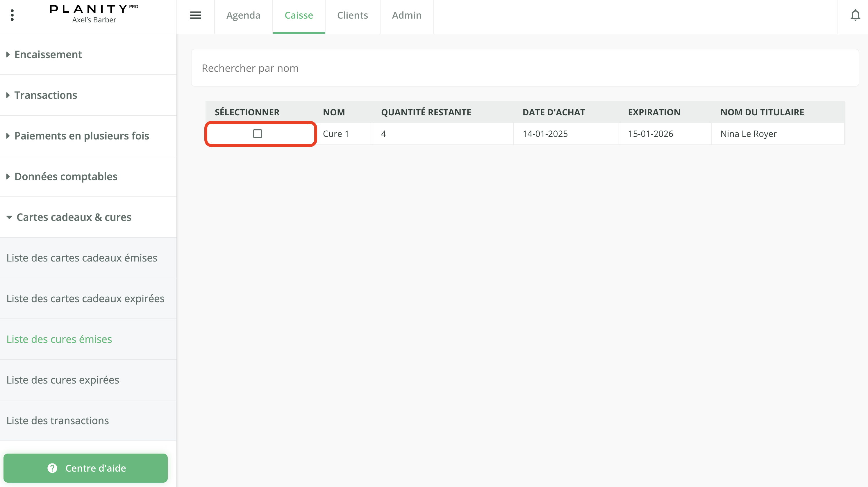Viewport: 868px width, 487px height.
Task: Open the three-dot vertical menu
Action: coord(12,15)
